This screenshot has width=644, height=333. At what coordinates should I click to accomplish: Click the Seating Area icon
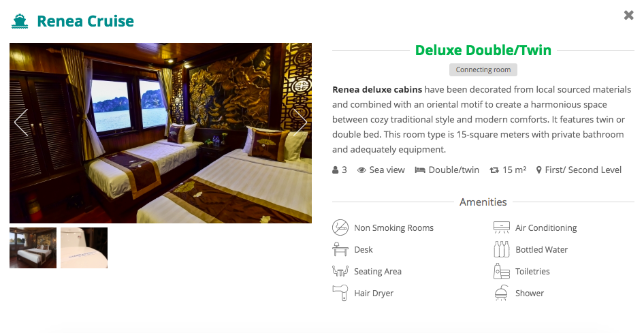[340, 271]
